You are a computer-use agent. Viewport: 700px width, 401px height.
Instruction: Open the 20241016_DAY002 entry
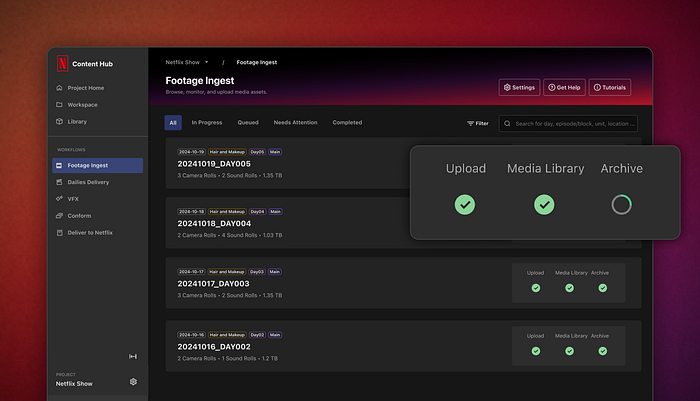(214, 347)
